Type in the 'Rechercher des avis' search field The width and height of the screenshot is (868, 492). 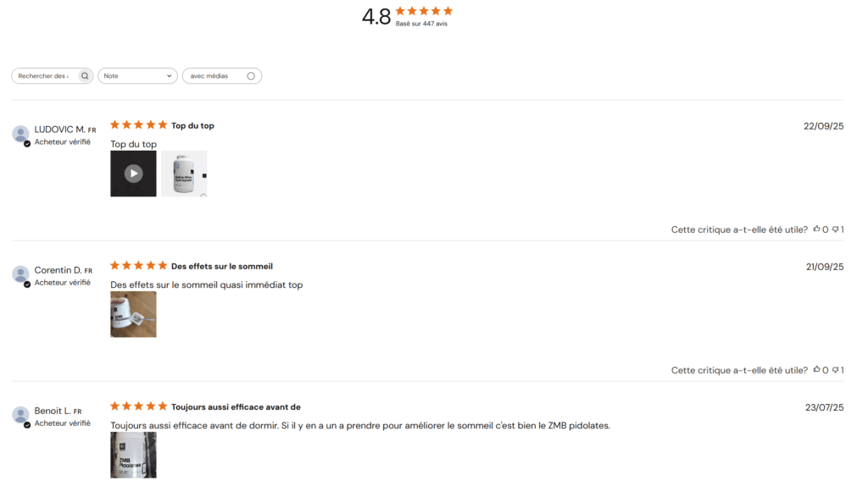click(x=44, y=76)
